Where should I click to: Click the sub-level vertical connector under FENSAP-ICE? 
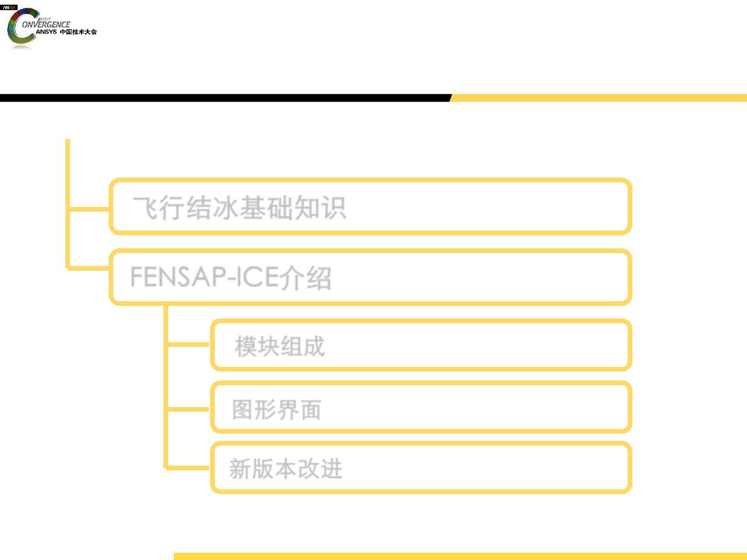166,387
